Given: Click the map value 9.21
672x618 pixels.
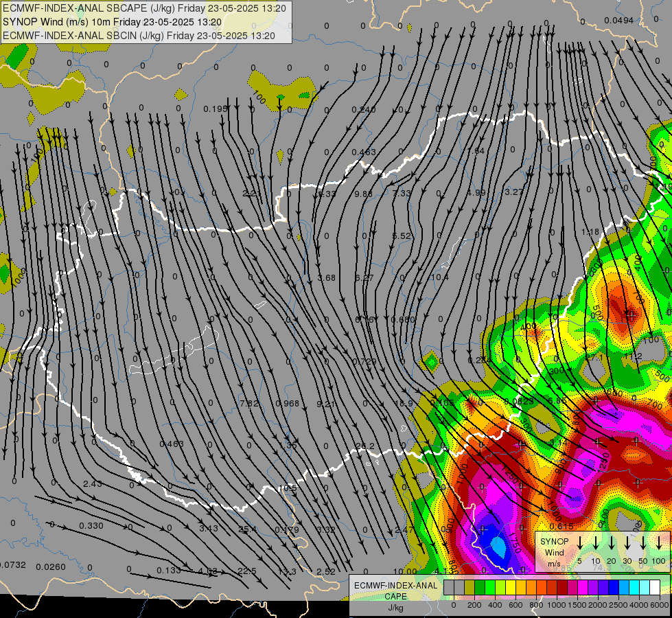Looking at the screenshot, I should click(325, 404).
